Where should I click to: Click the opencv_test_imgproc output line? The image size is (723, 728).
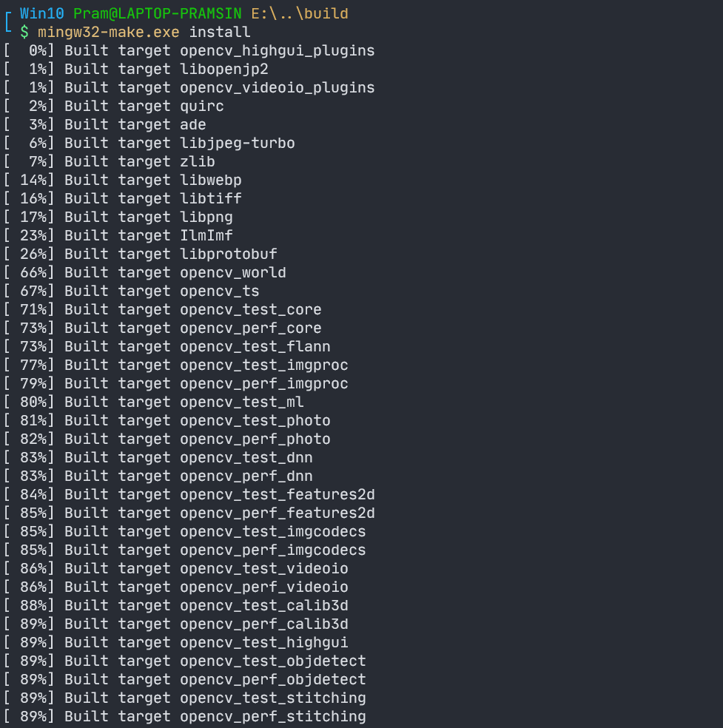pyautogui.click(x=176, y=365)
